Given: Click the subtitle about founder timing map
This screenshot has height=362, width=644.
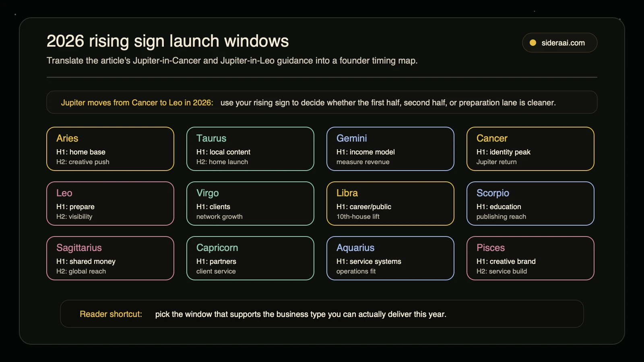Looking at the screenshot, I should (232, 61).
